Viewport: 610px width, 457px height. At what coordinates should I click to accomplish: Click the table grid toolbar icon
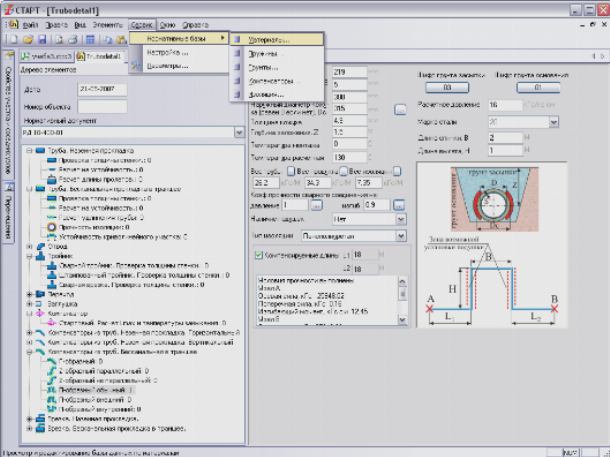coord(89,39)
